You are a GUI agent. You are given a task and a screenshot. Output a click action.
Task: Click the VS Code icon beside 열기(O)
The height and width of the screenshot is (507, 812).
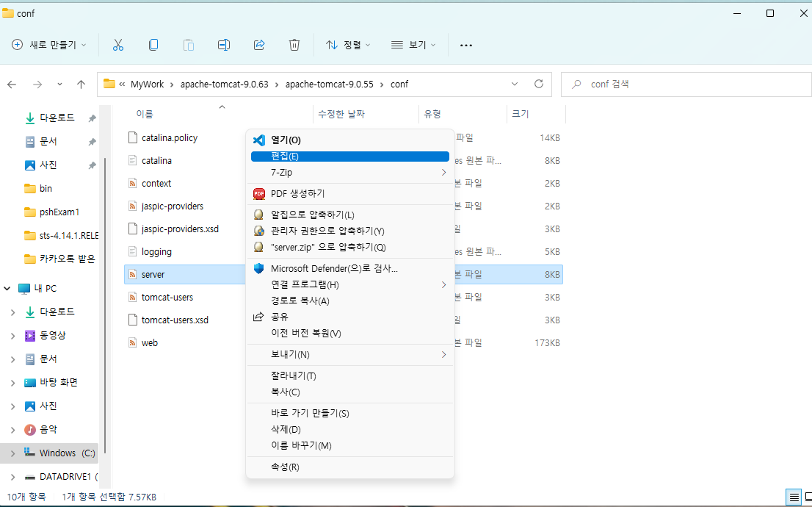pos(259,140)
